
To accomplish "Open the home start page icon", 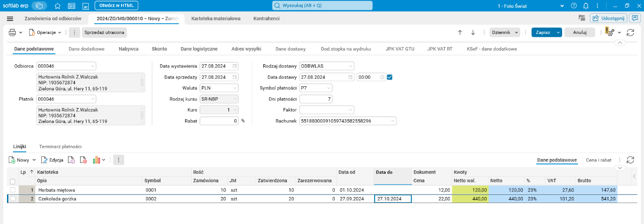I will [58, 6].
